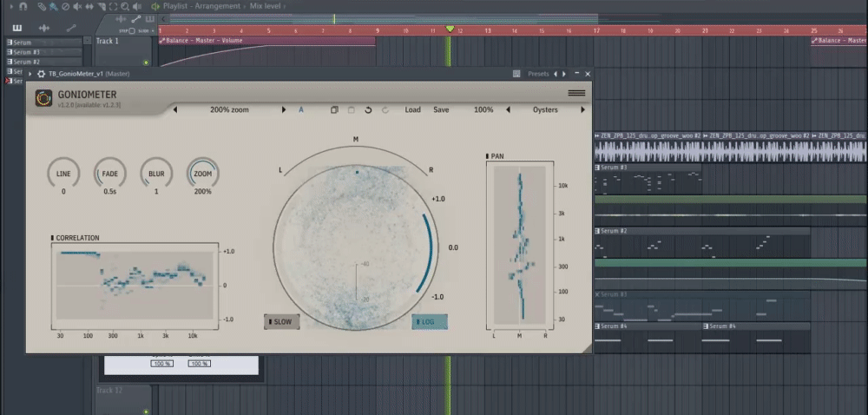Screen dimensions: 868x415
Task: Toggle the green mute light on Track 12
Action: point(146,412)
